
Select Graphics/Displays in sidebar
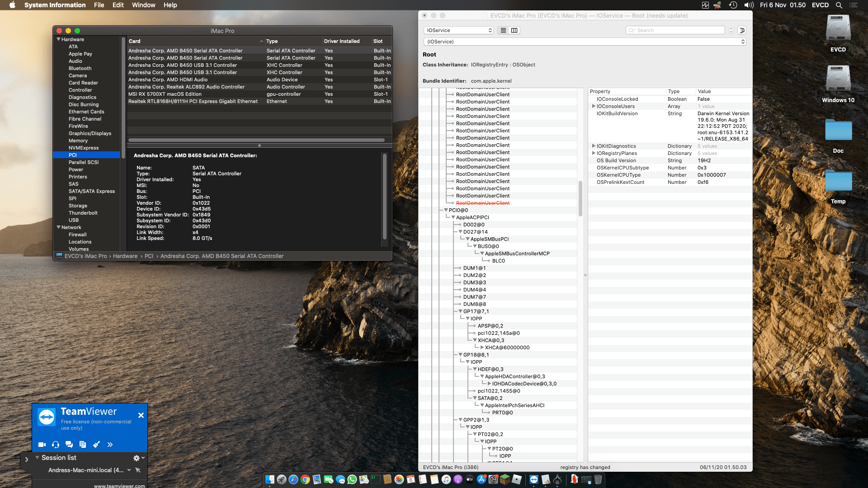[90, 133]
